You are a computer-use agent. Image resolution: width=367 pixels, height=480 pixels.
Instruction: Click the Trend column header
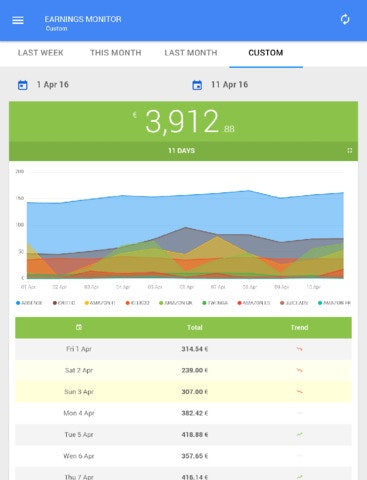299,327
